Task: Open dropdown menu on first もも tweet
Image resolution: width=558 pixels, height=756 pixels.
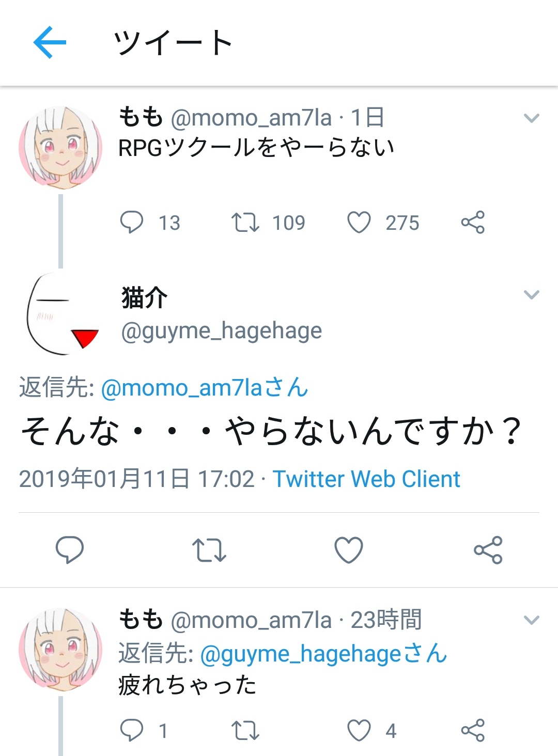Action: [x=532, y=118]
